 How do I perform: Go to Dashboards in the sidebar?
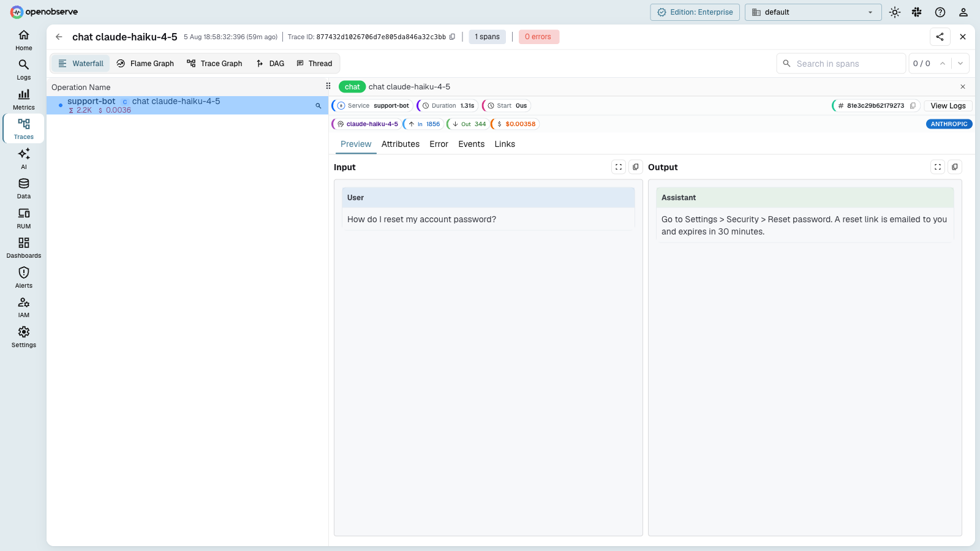(x=24, y=248)
